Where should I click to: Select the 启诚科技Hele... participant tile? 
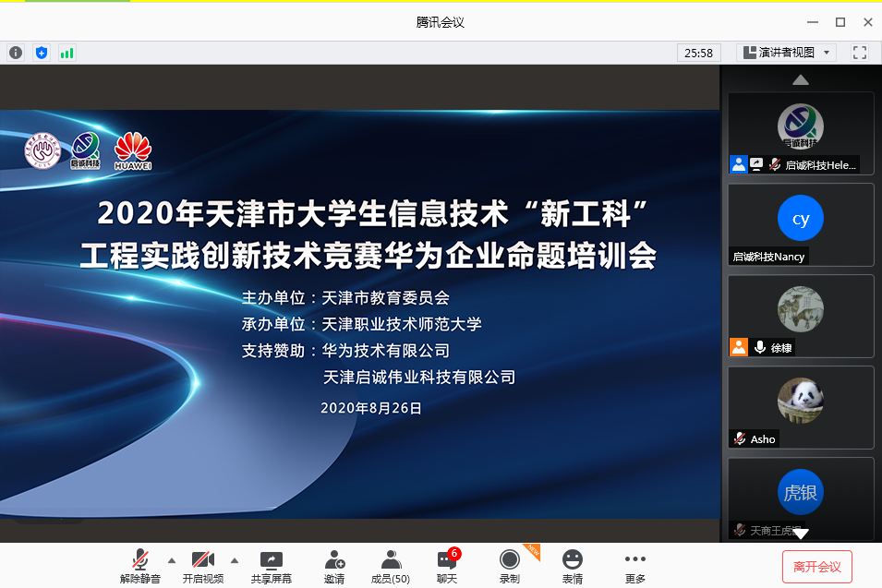click(801, 133)
